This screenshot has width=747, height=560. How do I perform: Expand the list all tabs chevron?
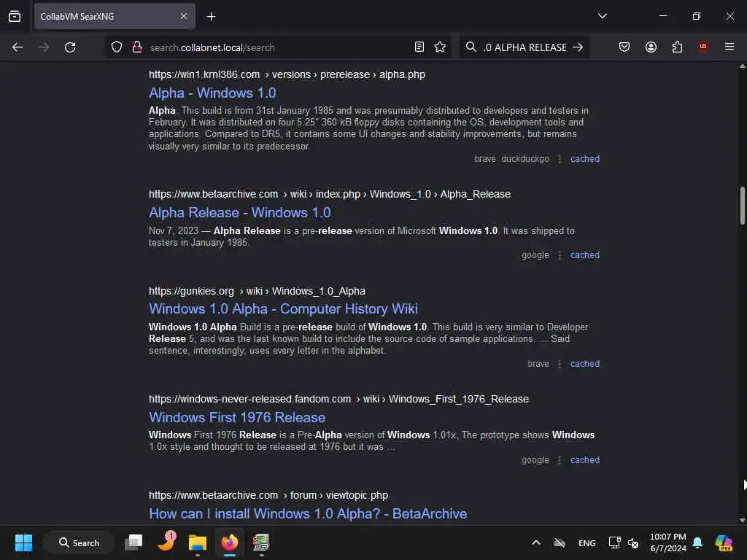602,16
